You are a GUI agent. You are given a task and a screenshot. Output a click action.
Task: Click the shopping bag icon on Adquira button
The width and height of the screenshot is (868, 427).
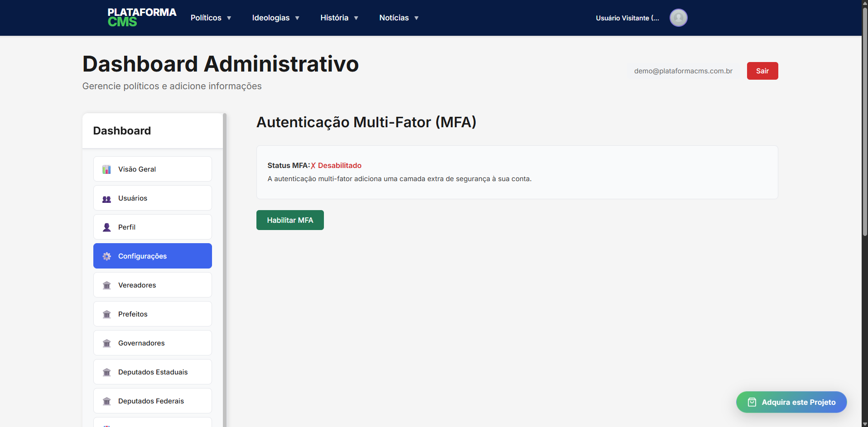(752, 402)
